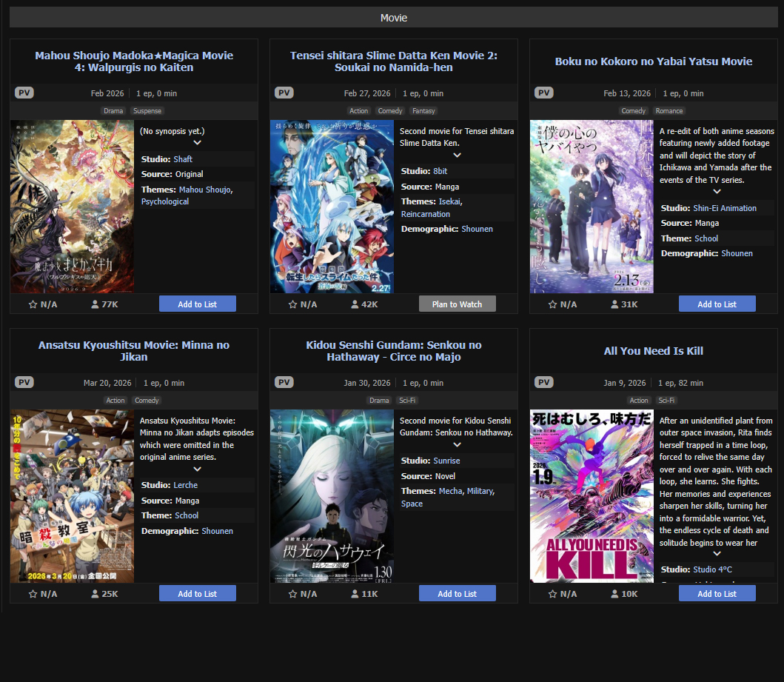Click PV badge on Madoka Magica movie card
Viewport: 784px width, 682px height.
point(24,93)
